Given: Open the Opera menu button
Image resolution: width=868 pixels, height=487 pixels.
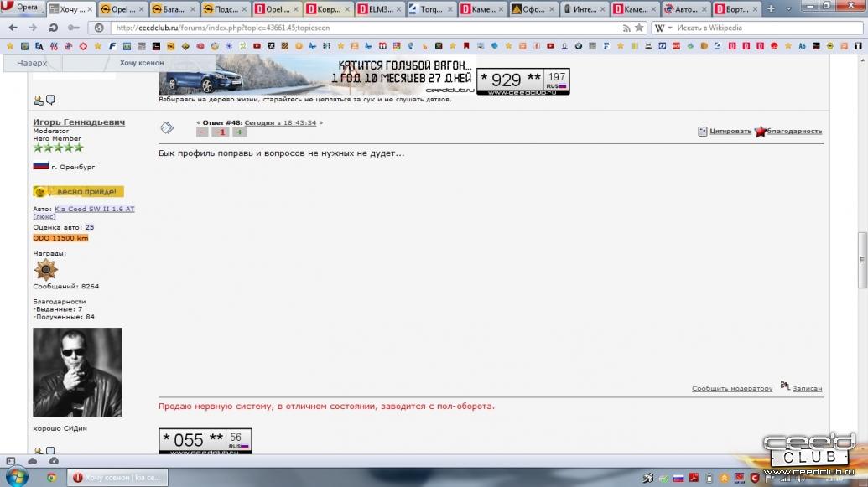Looking at the screenshot, I should pyautogui.click(x=21, y=8).
